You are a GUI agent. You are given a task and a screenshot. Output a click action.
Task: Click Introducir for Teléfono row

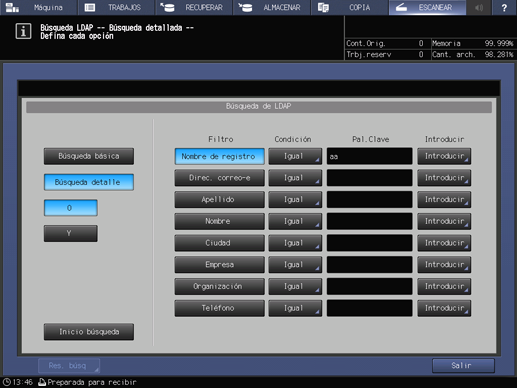444,308
